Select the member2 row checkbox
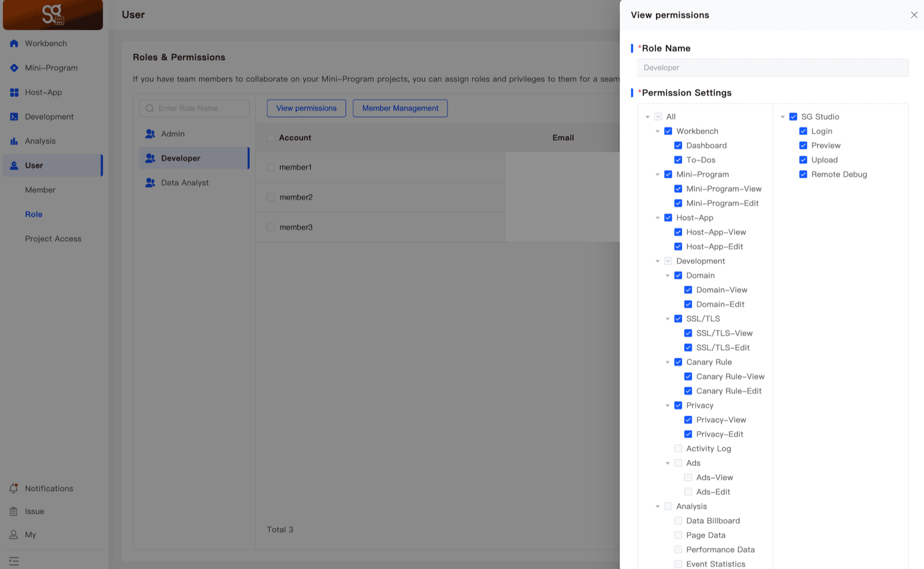 pos(271,197)
